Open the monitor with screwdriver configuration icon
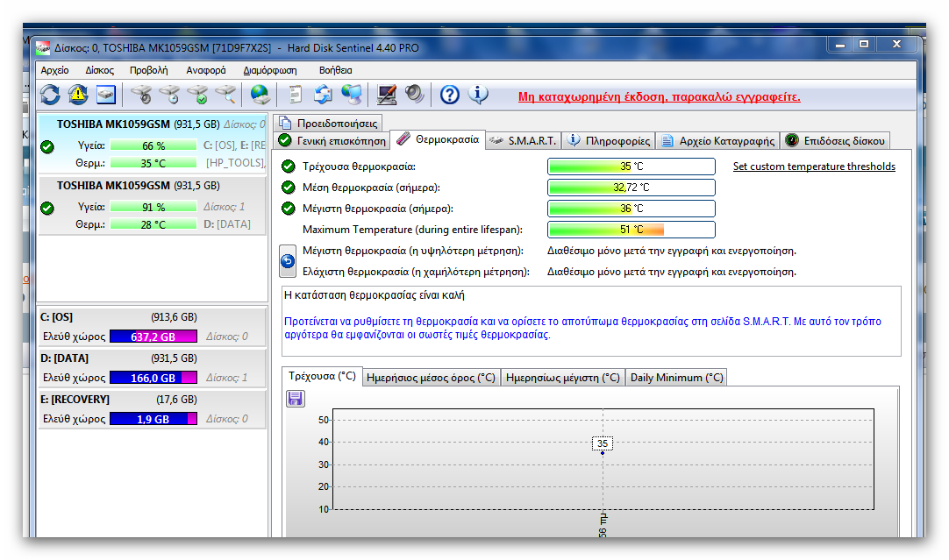 386,95
